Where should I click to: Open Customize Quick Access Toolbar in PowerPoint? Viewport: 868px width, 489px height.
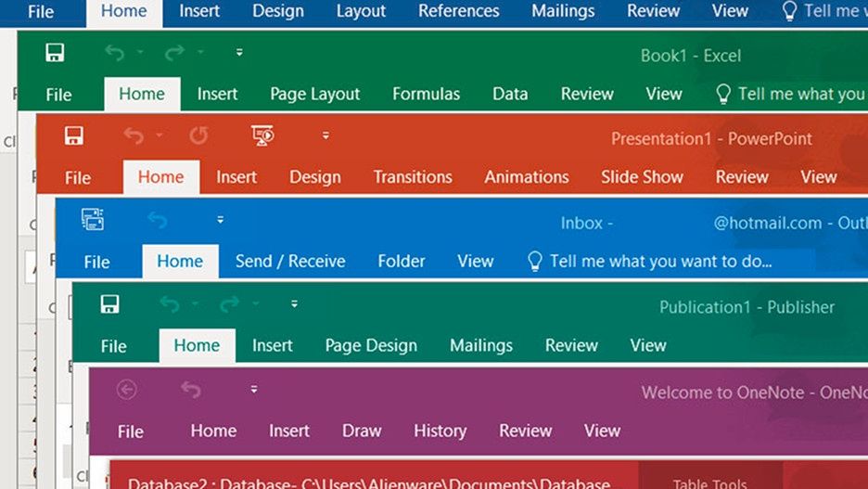(x=325, y=135)
